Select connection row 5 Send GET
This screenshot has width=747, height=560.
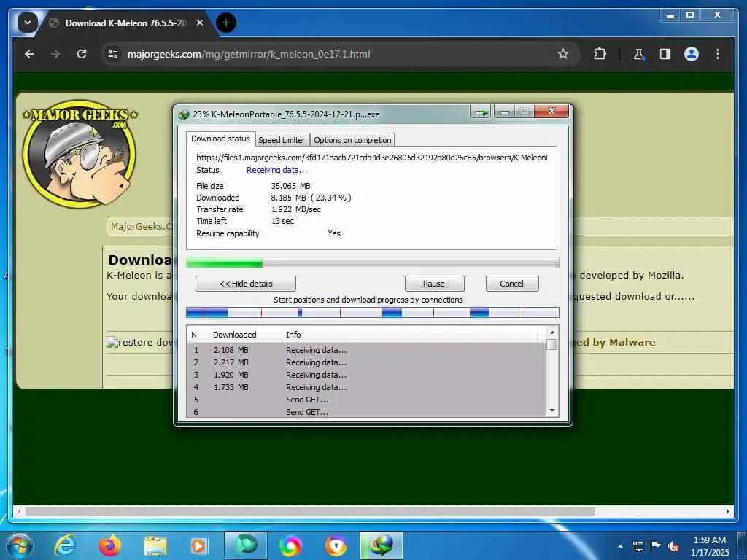point(366,400)
